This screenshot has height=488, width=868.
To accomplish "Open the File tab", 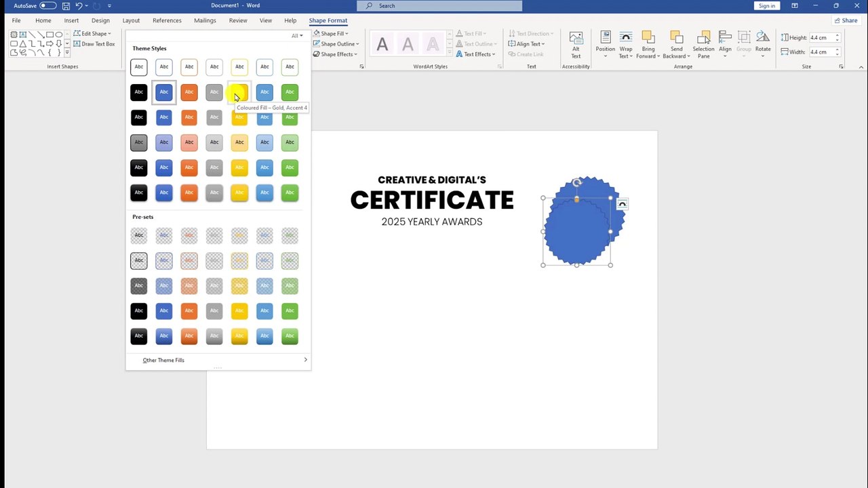I will (16, 20).
